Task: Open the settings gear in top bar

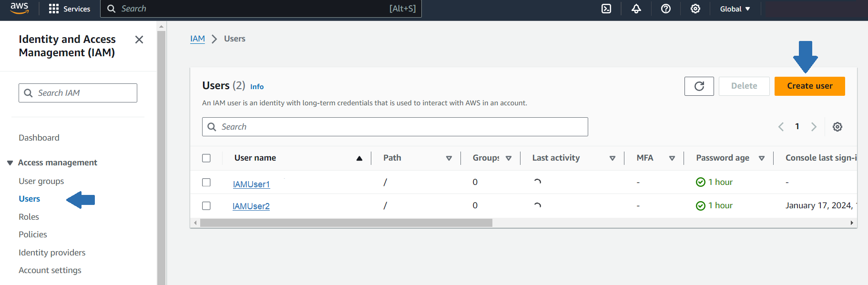Action: 695,9
